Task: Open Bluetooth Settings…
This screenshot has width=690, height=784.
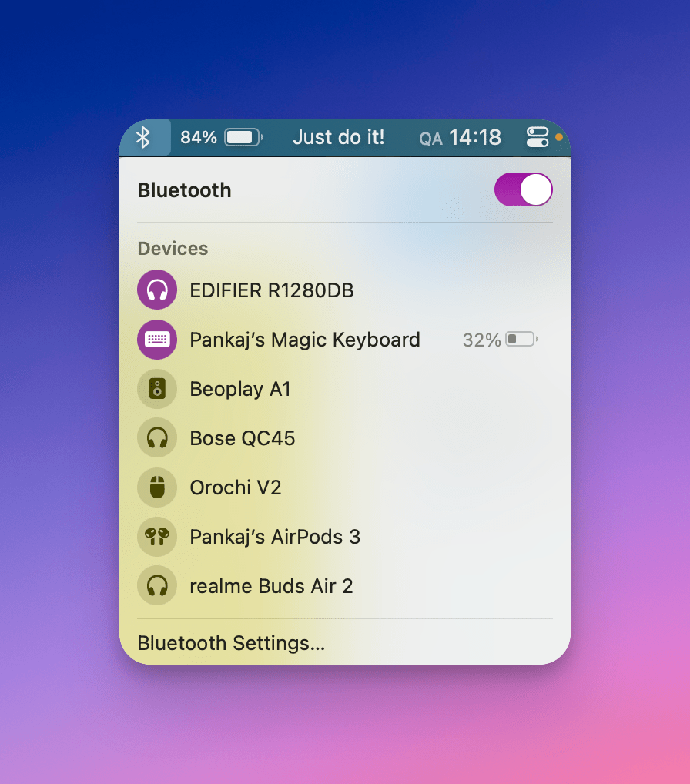Action: [x=231, y=643]
